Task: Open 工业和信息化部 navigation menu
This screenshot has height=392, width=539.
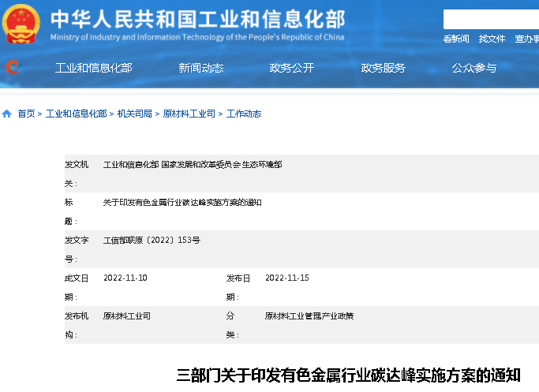Action: click(93, 68)
